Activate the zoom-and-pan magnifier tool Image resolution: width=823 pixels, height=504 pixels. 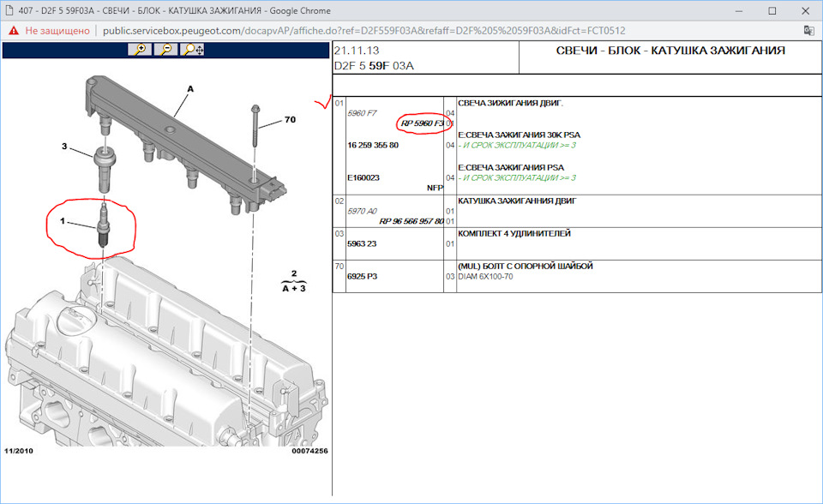[x=192, y=50]
